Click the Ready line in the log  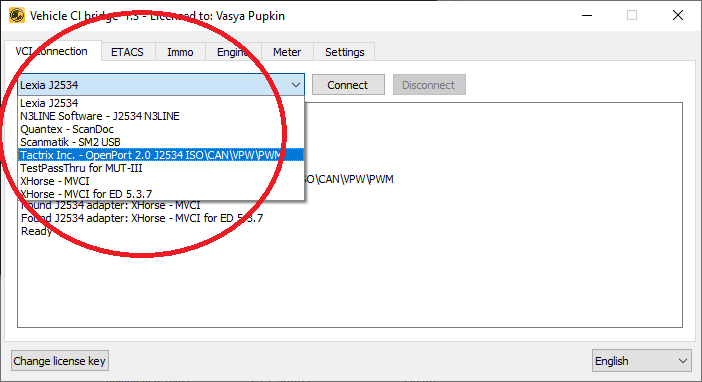[x=37, y=231]
